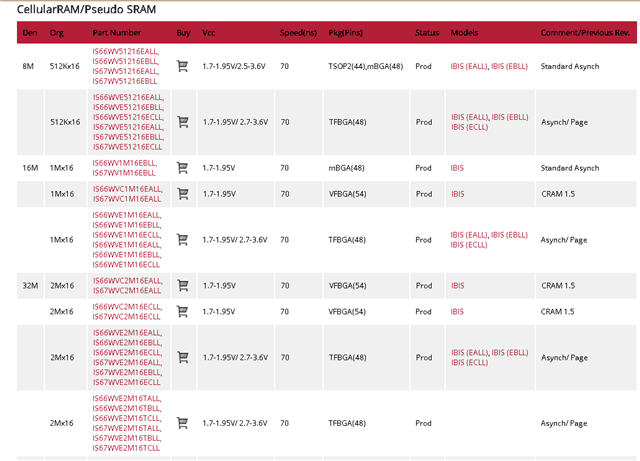The width and height of the screenshot is (640, 461).
Task: Open part link IS66WVE2M16EBLL
Action: point(127,343)
